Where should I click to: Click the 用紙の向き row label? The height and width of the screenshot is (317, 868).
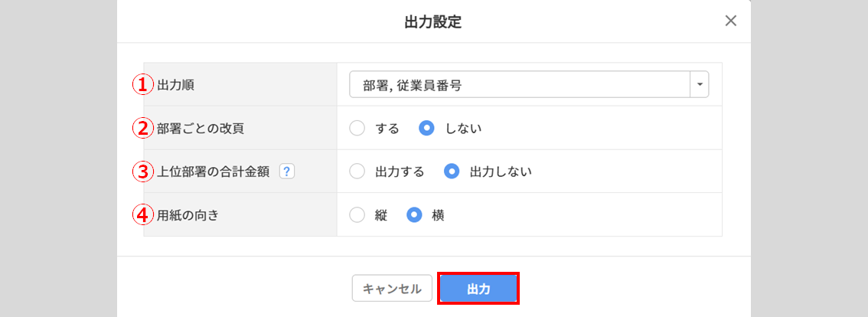coord(188,215)
